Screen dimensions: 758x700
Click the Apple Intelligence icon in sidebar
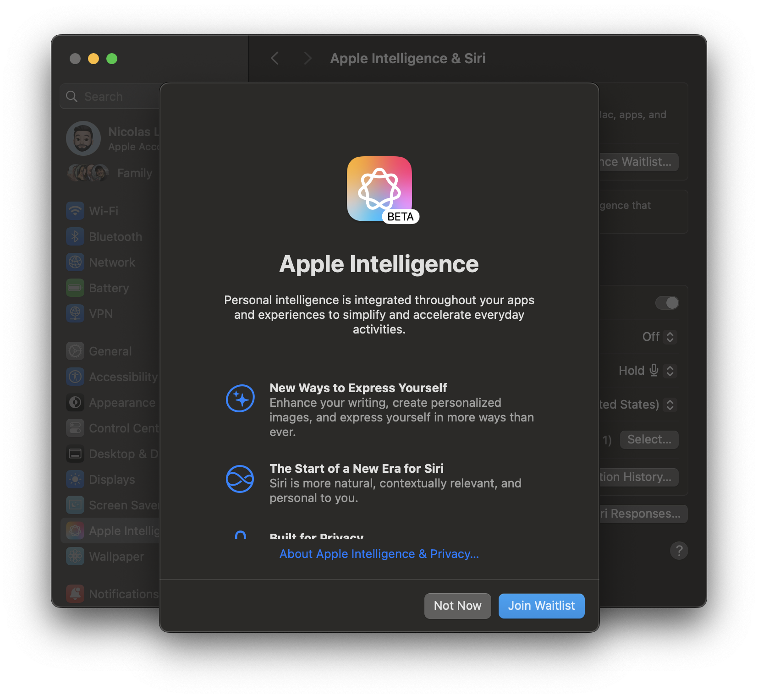[75, 530]
